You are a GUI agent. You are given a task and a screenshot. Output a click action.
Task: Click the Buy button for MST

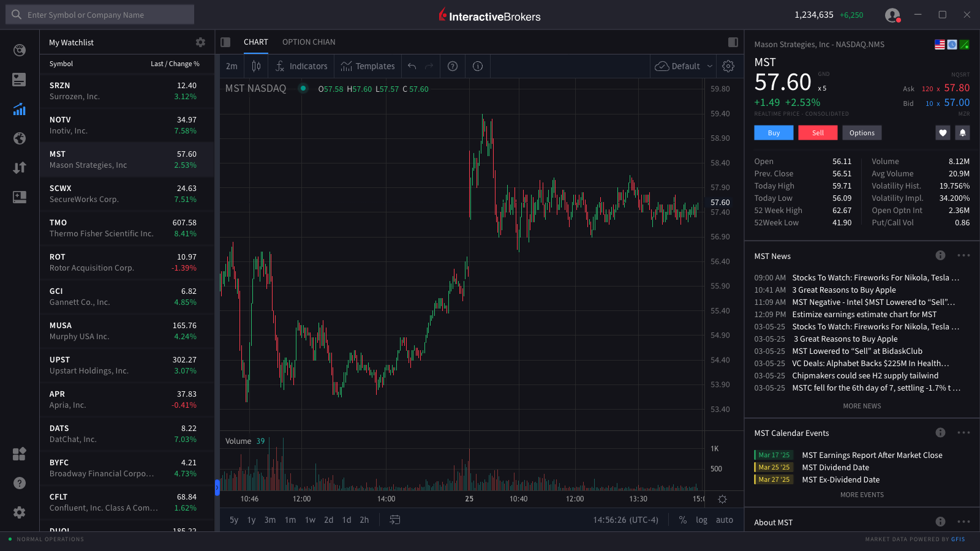point(773,132)
